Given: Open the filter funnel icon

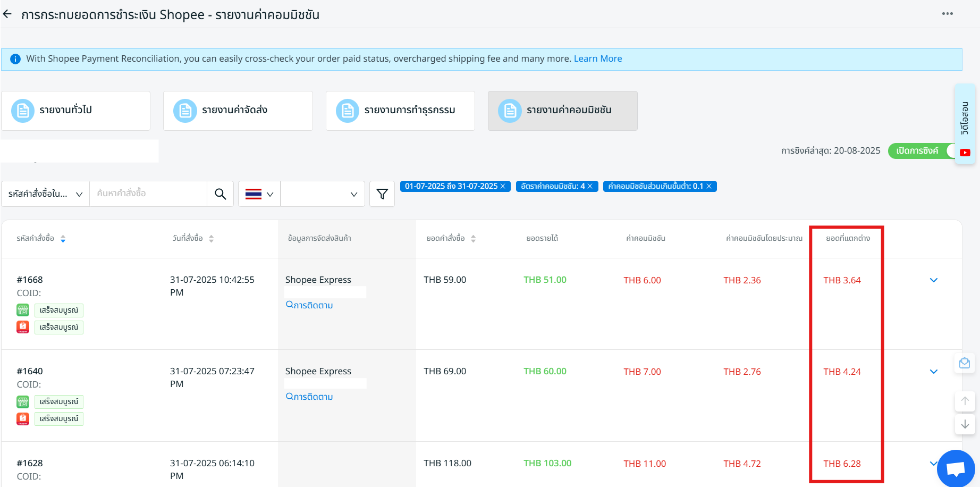Looking at the screenshot, I should tap(382, 194).
